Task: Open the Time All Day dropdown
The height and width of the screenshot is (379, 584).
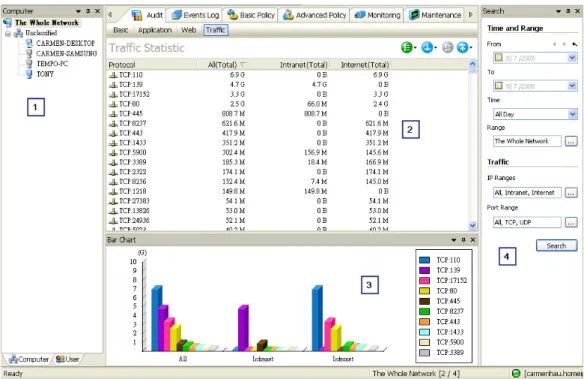Action: click(x=573, y=114)
